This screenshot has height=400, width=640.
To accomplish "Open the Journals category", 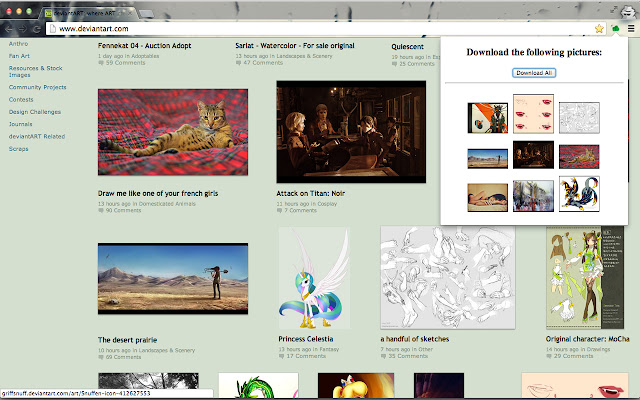I will tap(20, 124).
